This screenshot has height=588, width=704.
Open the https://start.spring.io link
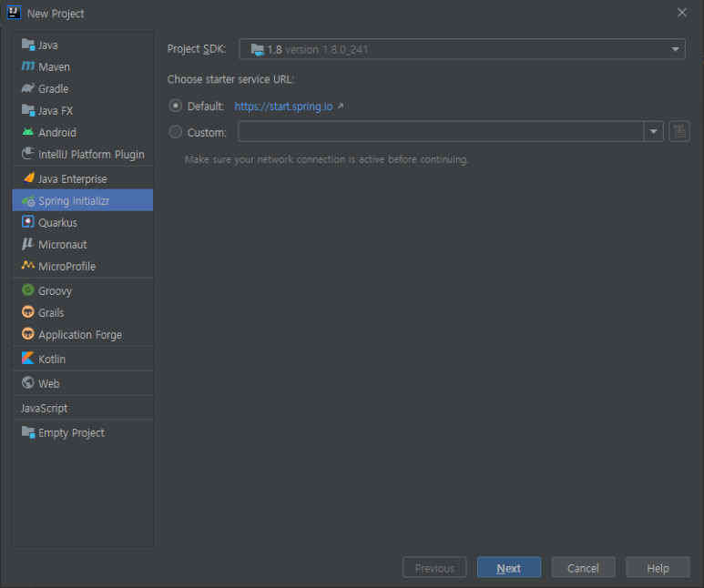tap(283, 106)
